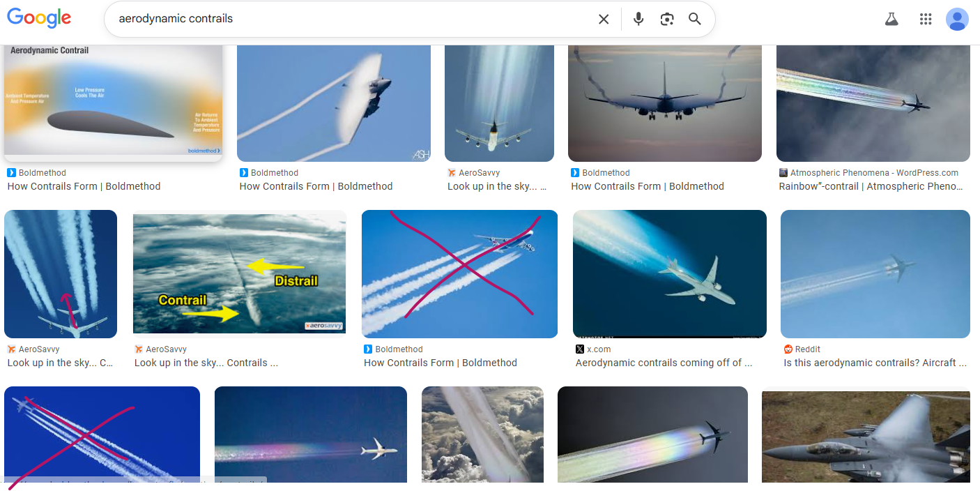Go to Google home via logo
This screenshot has height=491, width=980.
[x=39, y=17]
